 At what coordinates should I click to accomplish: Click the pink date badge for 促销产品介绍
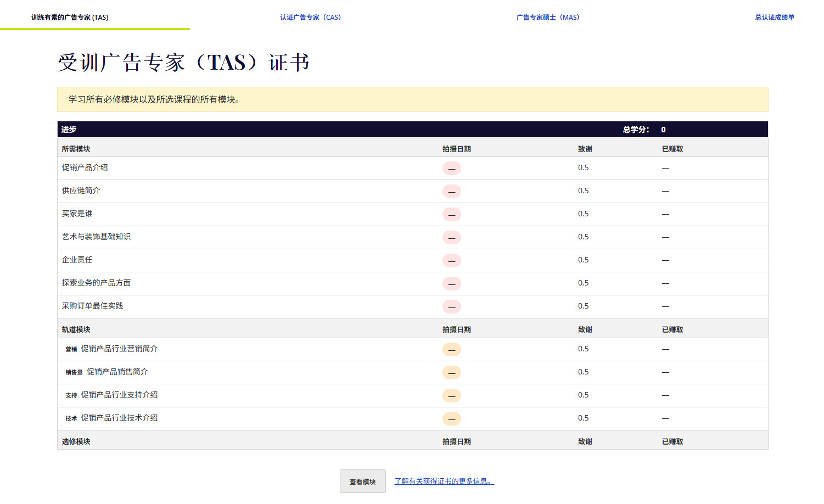click(x=451, y=169)
